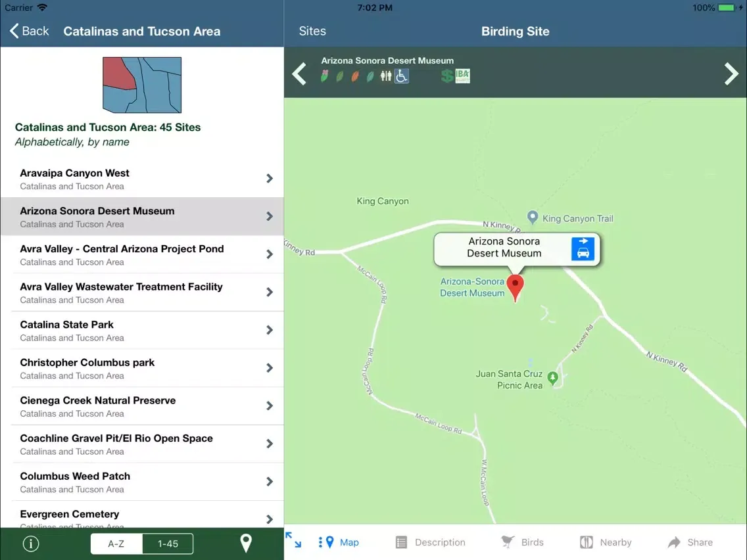Tap the red map pin marker
747x560 pixels.
[515, 287]
